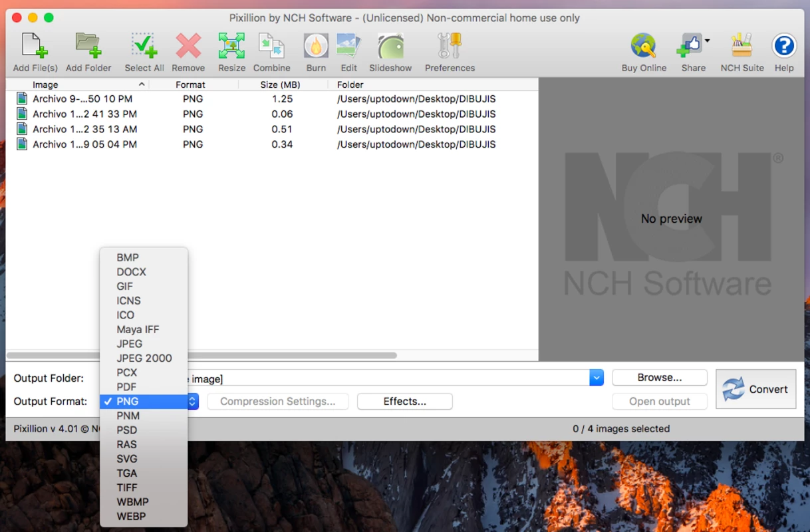This screenshot has width=810, height=532.
Task: Click the Add Folder toolbar icon
Action: pos(88,46)
